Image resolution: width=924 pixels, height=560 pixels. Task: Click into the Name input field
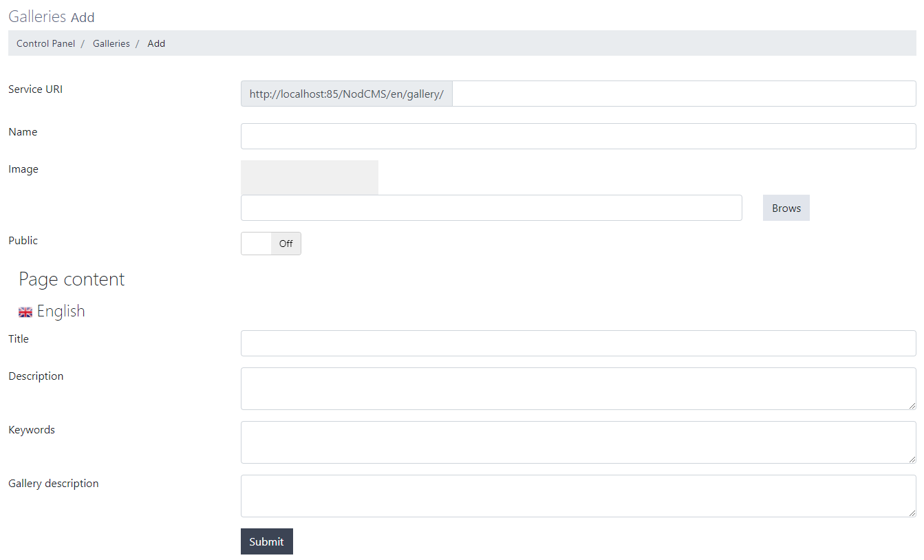pyautogui.click(x=578, y=136)
